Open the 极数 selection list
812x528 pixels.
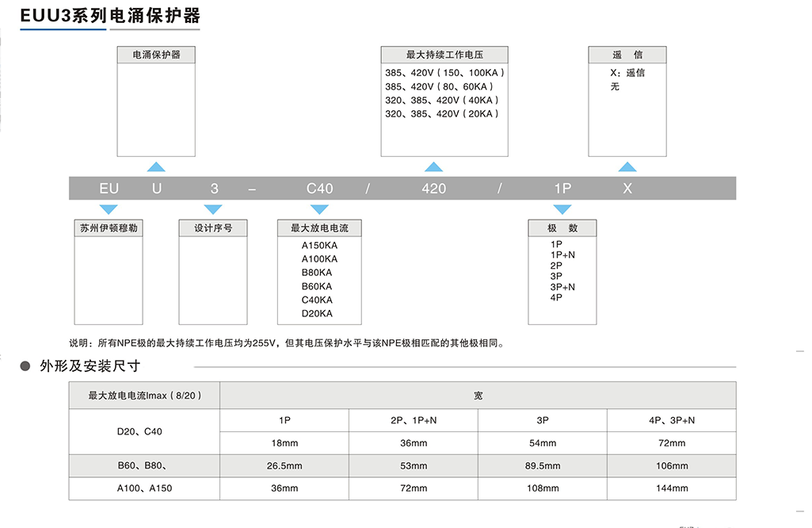pyautogui.click(x=562, y=228)
